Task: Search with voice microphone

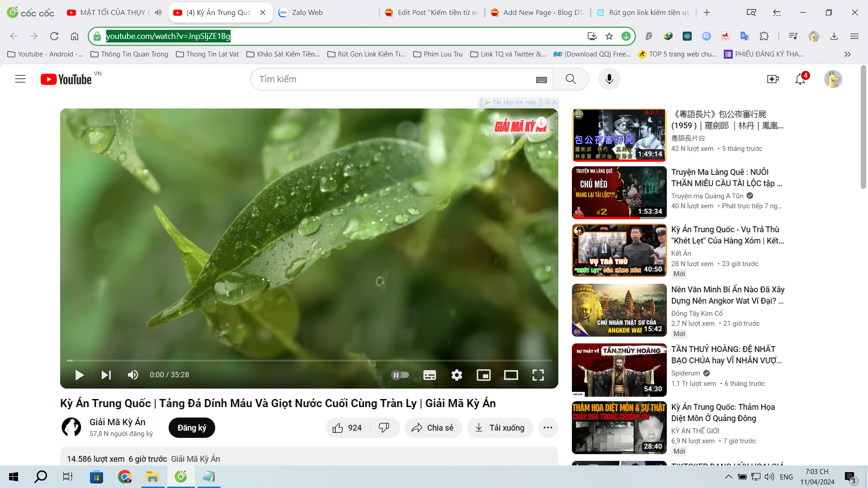Action: coord(609,79)
